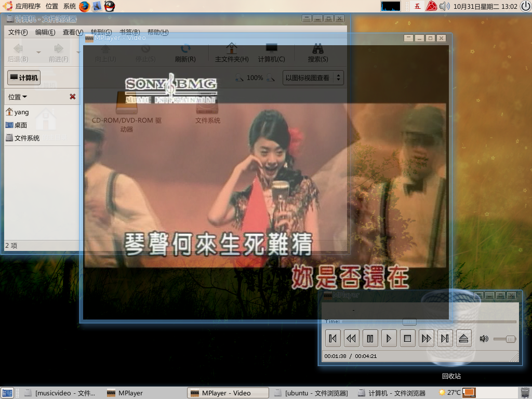Click the 计算机 location path button
Screen dimensions: 532x399
(24, 78)
